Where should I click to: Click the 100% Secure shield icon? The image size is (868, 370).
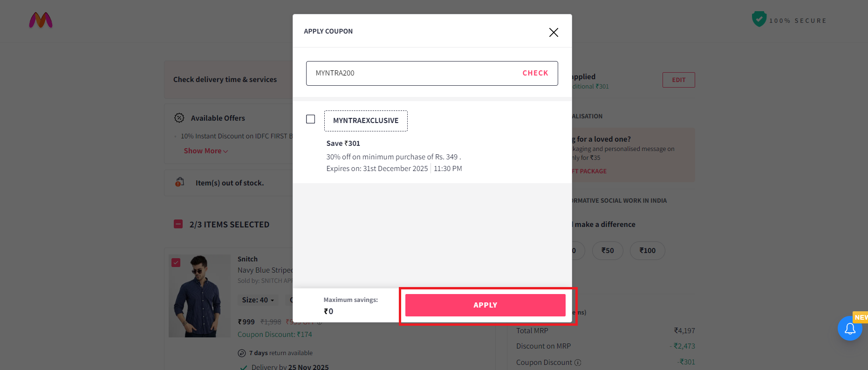759,19
